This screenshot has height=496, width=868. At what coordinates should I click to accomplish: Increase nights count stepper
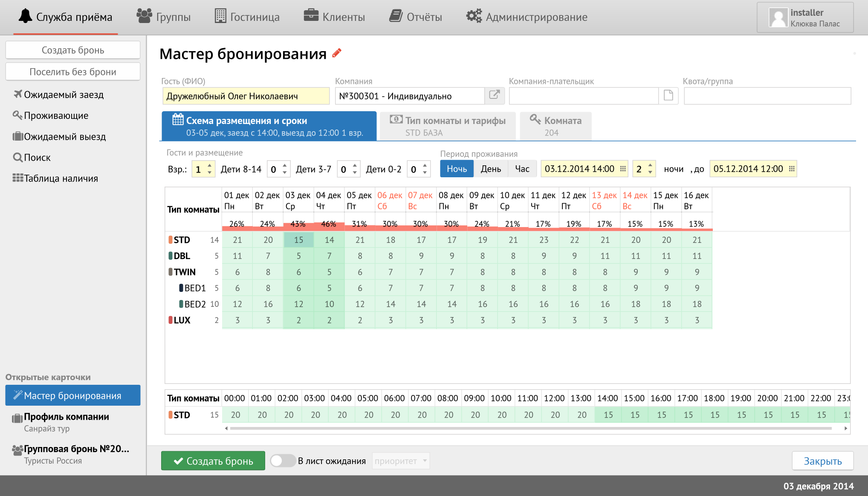[650, 165]
